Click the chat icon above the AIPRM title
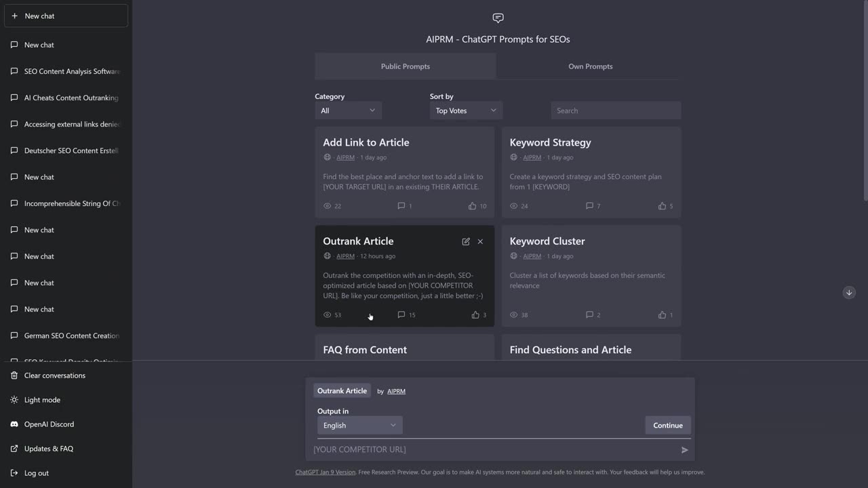Image resolution: width=868 pixels, height=488 pixels. pos(498,18)
